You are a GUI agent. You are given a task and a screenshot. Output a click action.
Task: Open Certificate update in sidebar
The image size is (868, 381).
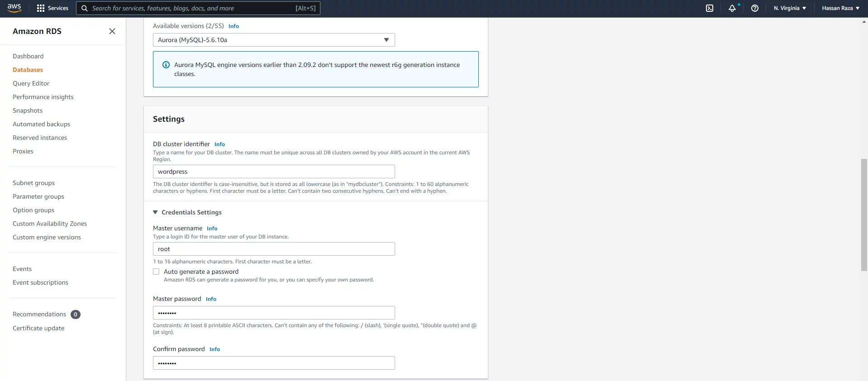click(38, 328)
